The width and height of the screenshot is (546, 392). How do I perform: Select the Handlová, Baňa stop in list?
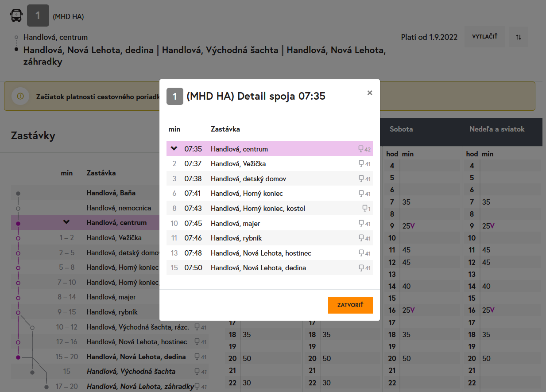[x=111, y=193]
